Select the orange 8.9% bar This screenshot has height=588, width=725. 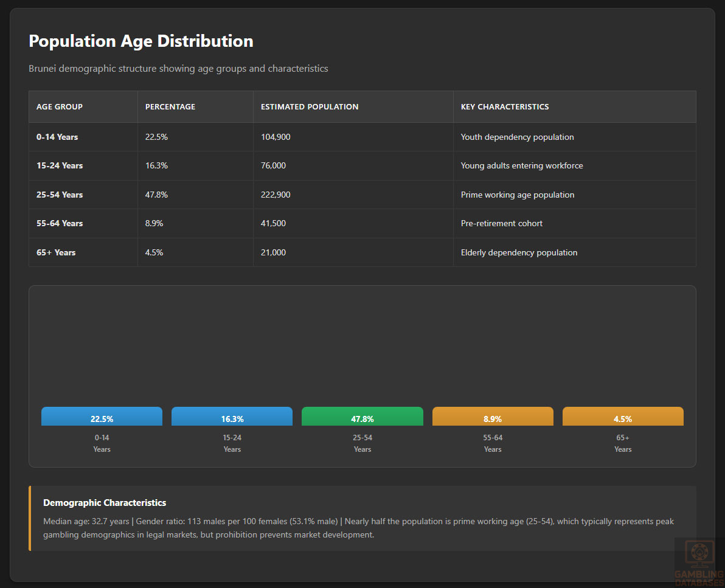click(492, 417)
